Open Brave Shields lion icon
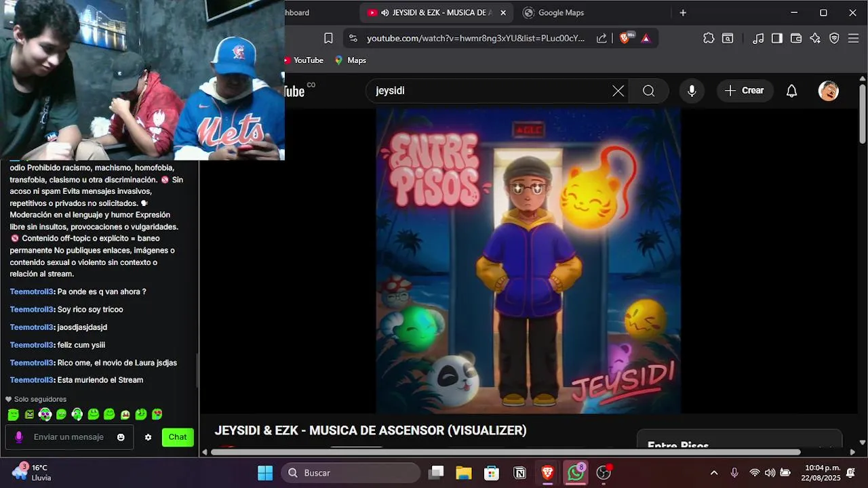 click(625, 38)
